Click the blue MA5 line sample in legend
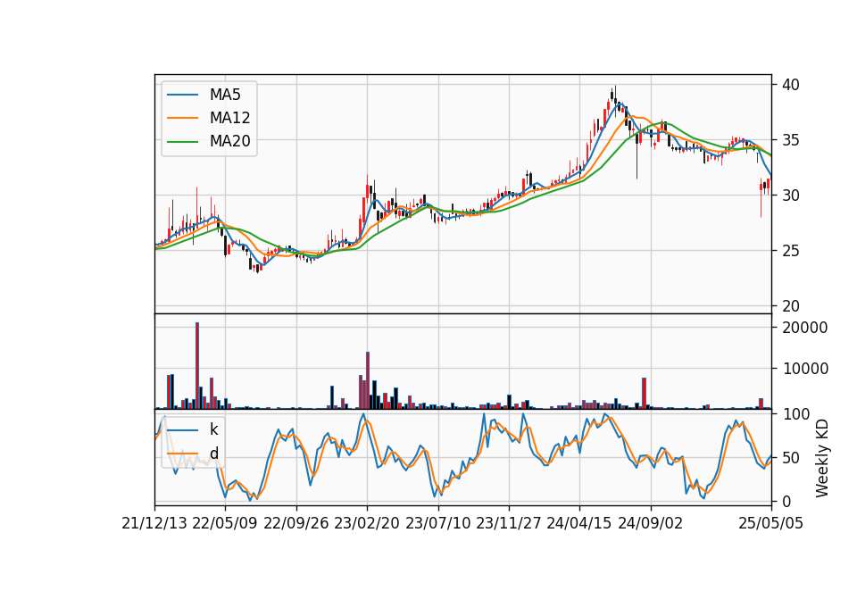The width and height of the screenshot is (857, 616). pos(182,96)
